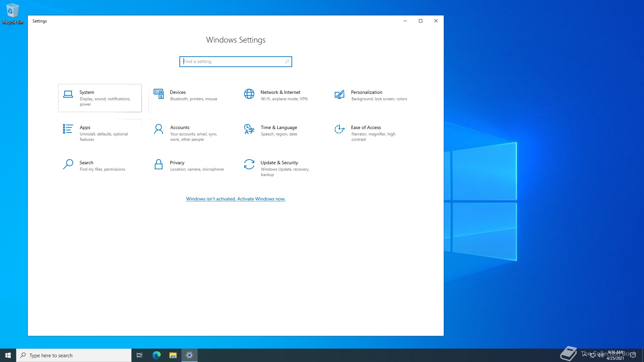Click magnifier icon in Find a setting box
644x362 pixels.
click(x=287, y=62)
